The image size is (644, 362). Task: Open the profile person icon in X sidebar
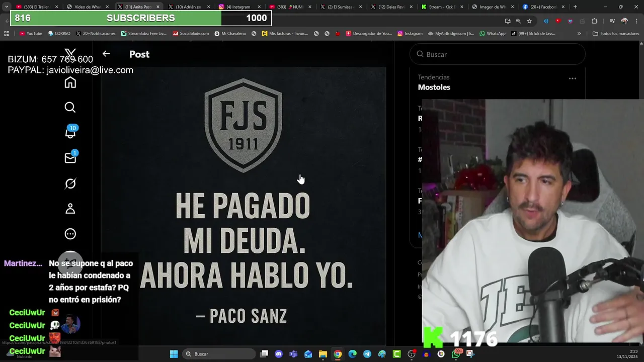(70, 209)
